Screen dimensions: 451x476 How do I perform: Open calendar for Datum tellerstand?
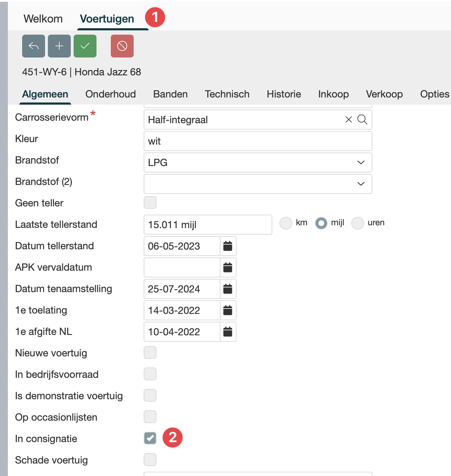tap(228, 246)
